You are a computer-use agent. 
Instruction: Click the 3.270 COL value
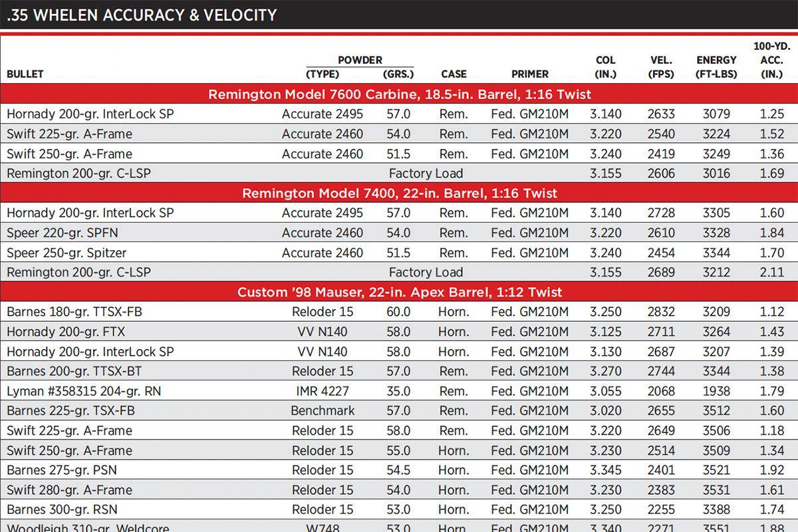(606, 371)
